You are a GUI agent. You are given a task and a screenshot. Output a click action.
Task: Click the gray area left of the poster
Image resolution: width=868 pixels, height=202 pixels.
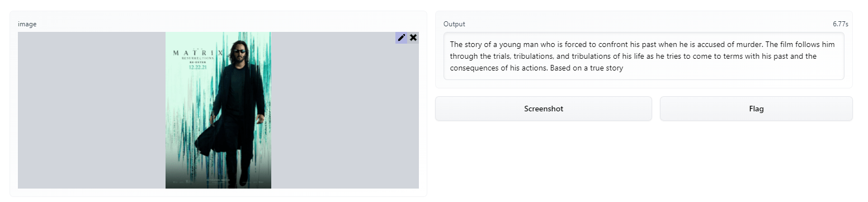pos(92,110)
